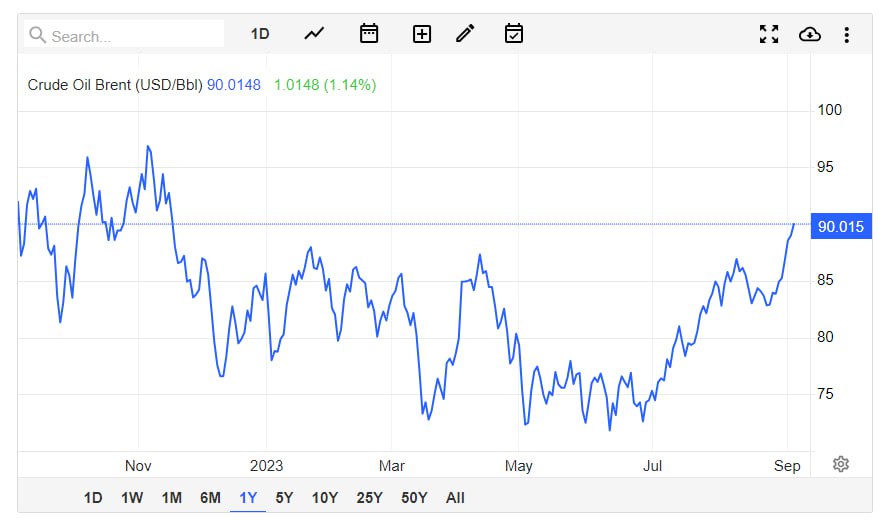Image resolution: width=892 pixels, height=530 pixels.
Task: Open the calendar checkmark events icon
Action: 514,34
